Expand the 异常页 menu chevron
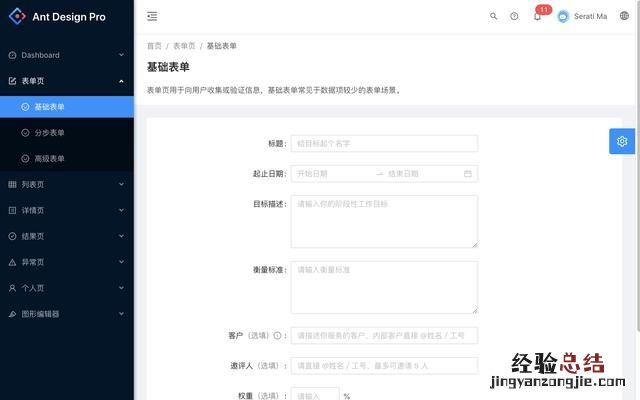 [121, 262]
